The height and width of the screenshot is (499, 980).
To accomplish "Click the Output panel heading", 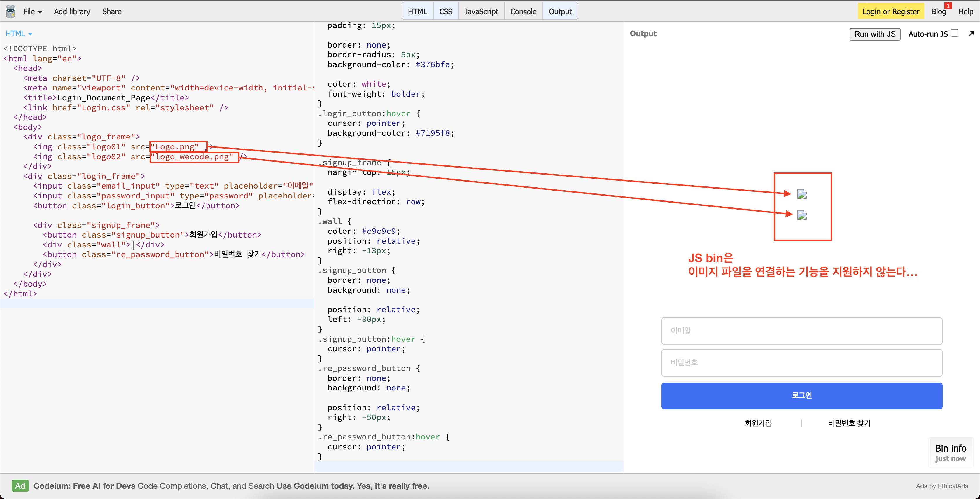I will point(643,34).
